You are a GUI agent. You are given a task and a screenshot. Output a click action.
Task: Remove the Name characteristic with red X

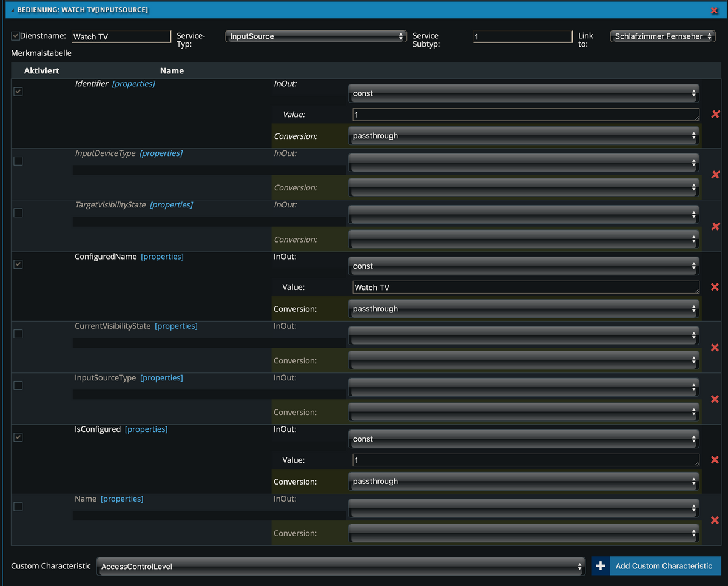pos(715,520)
